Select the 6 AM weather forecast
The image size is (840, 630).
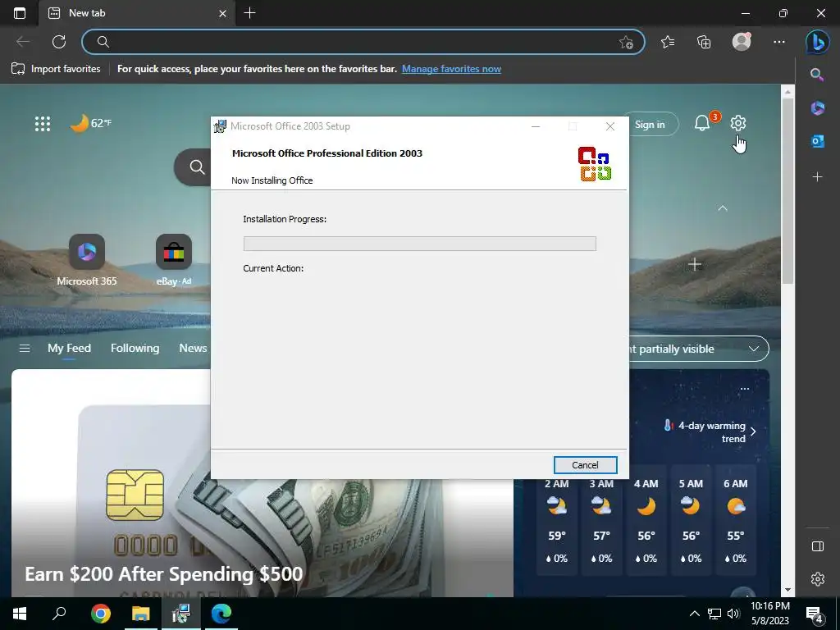click(x=736, y=521)
